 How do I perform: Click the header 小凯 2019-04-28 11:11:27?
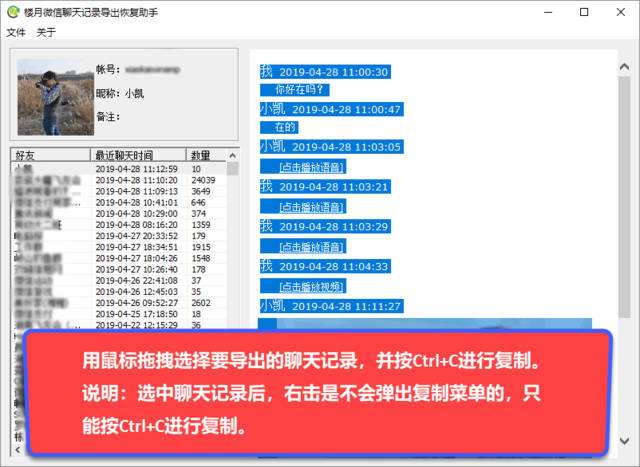point(331,306)
